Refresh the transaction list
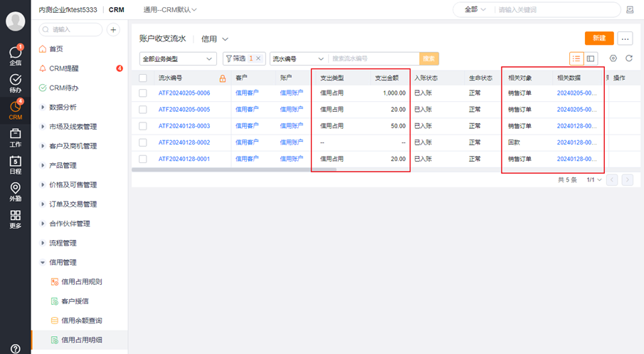 click(629, 58)
